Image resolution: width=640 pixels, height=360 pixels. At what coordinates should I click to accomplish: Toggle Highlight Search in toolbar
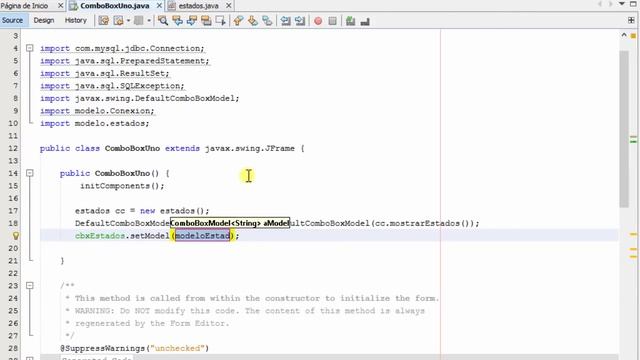206,21
